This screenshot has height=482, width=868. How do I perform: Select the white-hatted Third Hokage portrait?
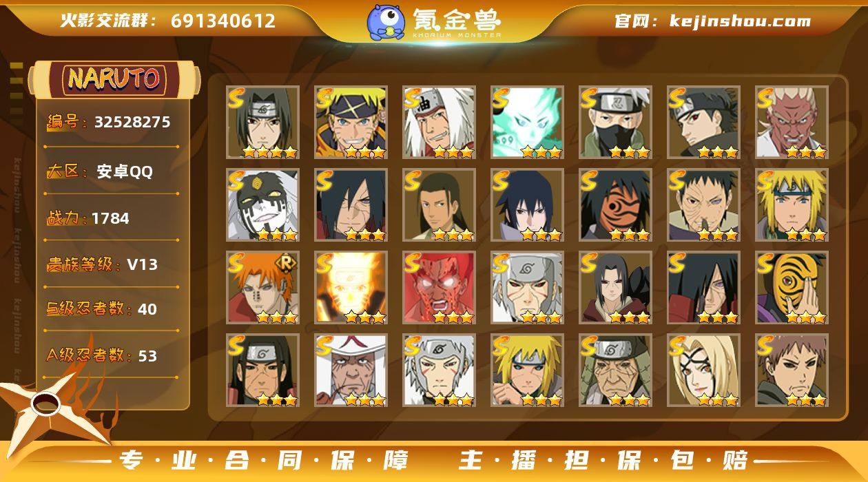coord(351,370)
